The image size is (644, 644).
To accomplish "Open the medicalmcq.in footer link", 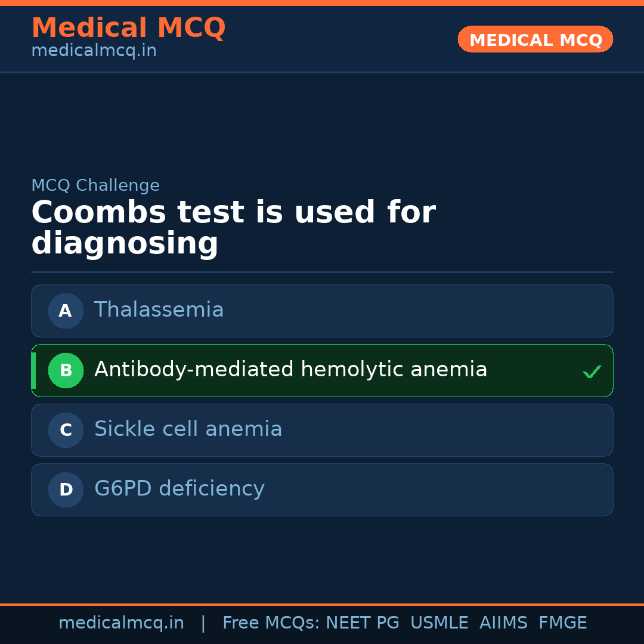I will coord(121,623).
